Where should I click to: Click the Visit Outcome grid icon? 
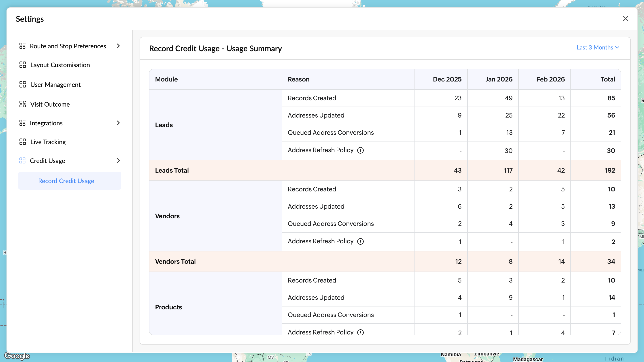click(x=23, y=104)
